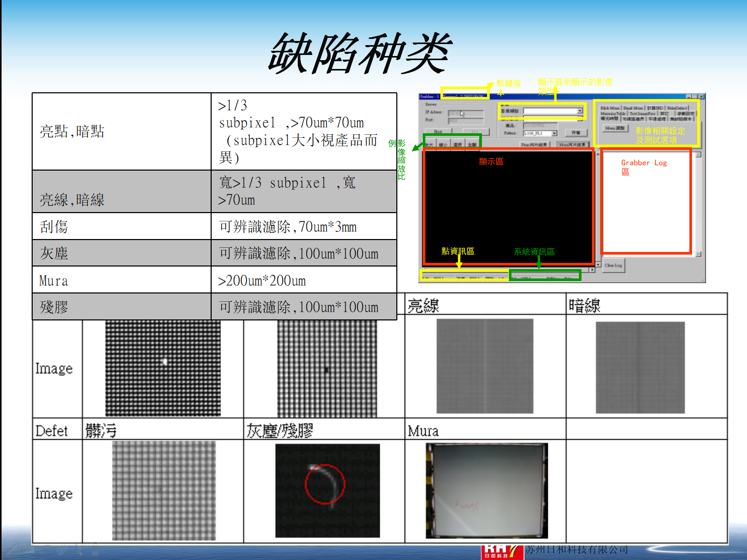Open the Pattern L116_PL1 dropdown
Screen dimensions: 747x560
tap(540, 133)
